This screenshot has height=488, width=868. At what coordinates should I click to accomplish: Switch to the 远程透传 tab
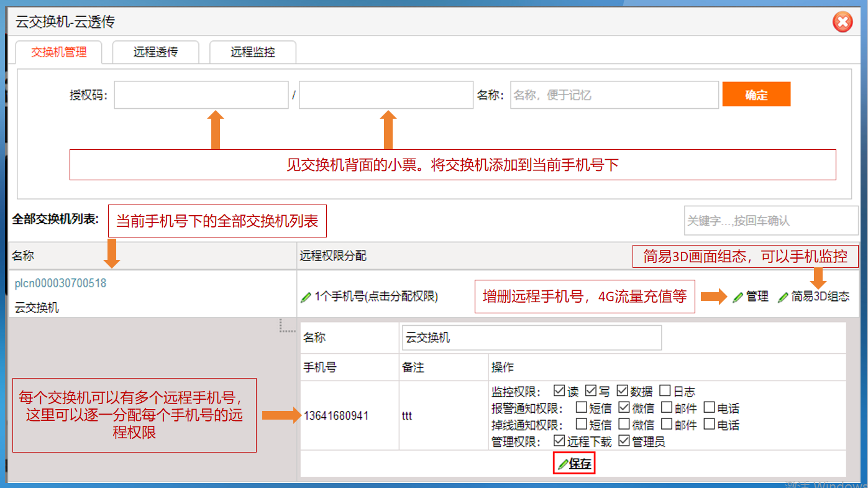coord(155,52)
